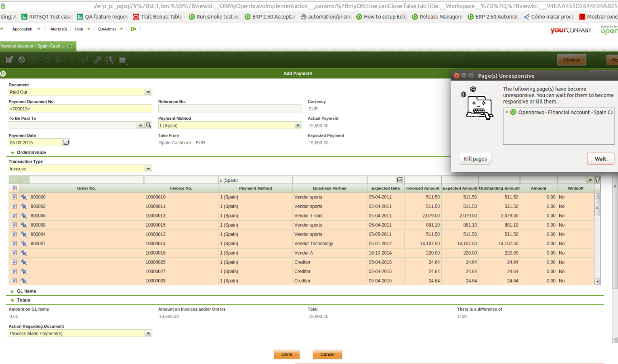Uncheck the select-all checkbox in grid header
618x364 pixels.
(x=14, y=188)
